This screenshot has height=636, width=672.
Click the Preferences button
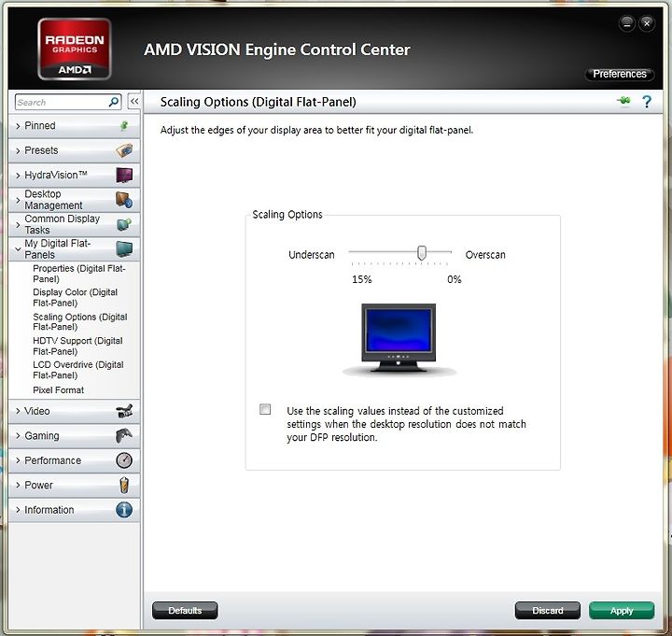tap(620, 74)
